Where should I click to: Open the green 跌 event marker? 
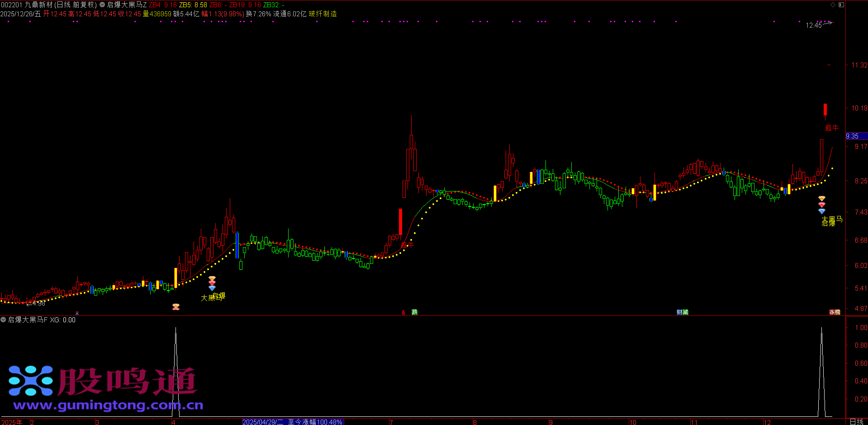point(414,312)
